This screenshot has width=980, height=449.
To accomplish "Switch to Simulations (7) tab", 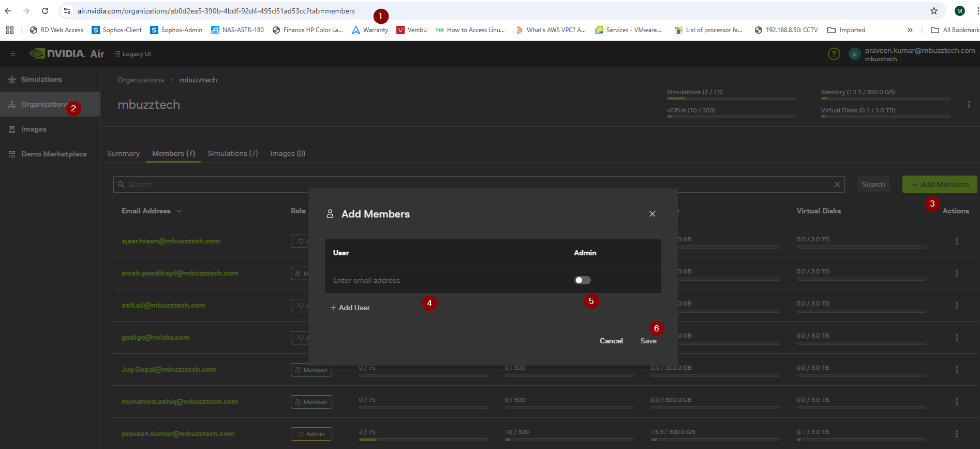I will [x=232, y=154].
